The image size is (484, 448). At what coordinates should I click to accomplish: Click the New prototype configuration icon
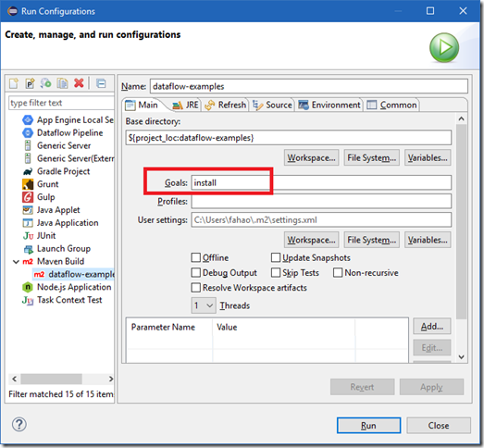(x=30, y=83)
